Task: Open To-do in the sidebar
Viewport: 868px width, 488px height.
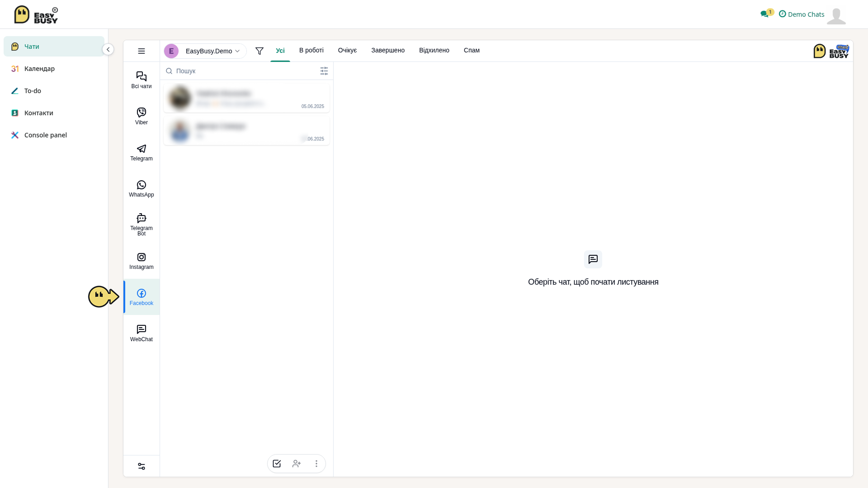Action: point(54,91)
